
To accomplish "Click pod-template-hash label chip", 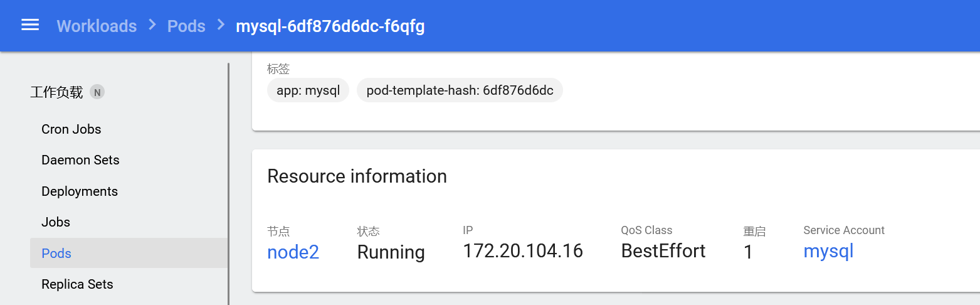I will [460, 90].
